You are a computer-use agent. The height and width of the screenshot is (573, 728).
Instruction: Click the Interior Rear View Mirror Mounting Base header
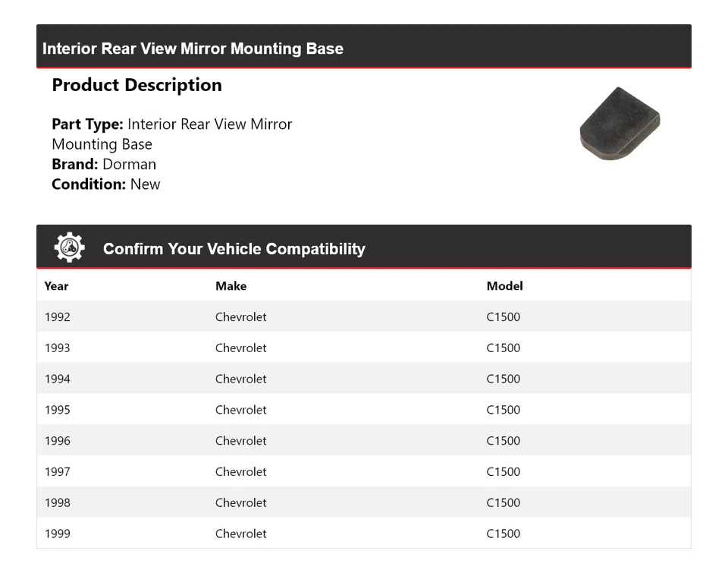point(193,49)
